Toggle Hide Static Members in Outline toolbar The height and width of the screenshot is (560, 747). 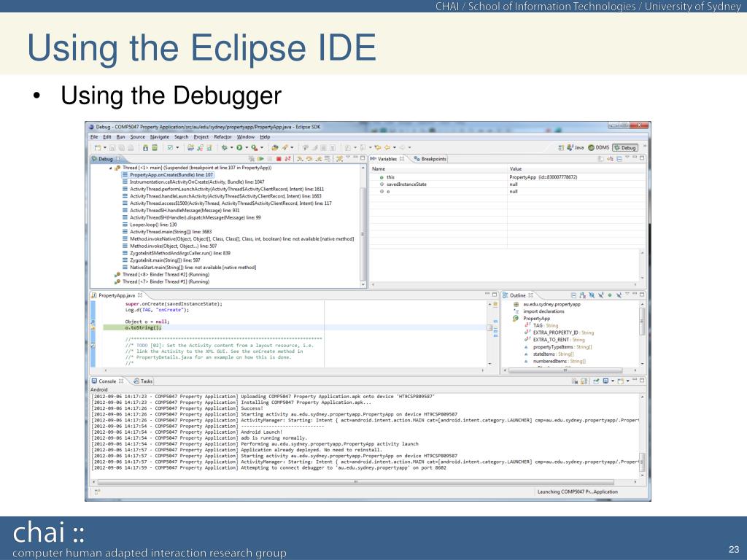(601, 295)
